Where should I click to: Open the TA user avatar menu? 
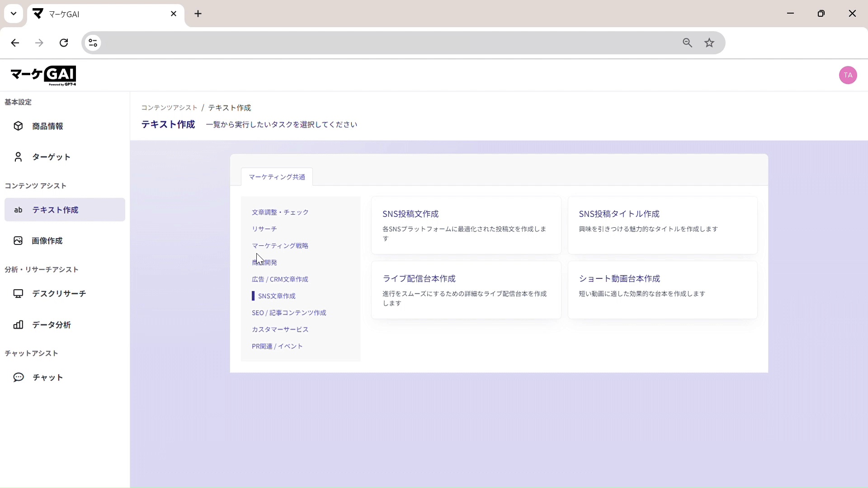pyautogui.click(x=848, y=75)
